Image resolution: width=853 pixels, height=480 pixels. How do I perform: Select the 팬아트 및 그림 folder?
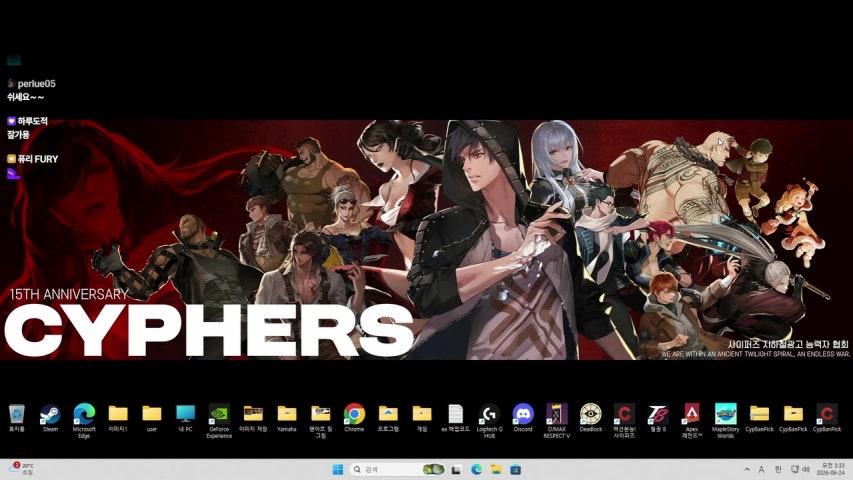(320, 421)
